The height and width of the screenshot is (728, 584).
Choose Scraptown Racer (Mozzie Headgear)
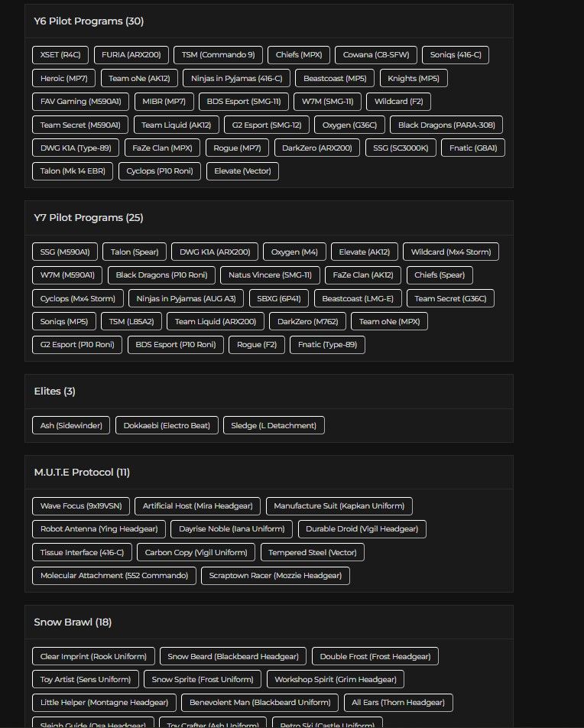(275, 576)
